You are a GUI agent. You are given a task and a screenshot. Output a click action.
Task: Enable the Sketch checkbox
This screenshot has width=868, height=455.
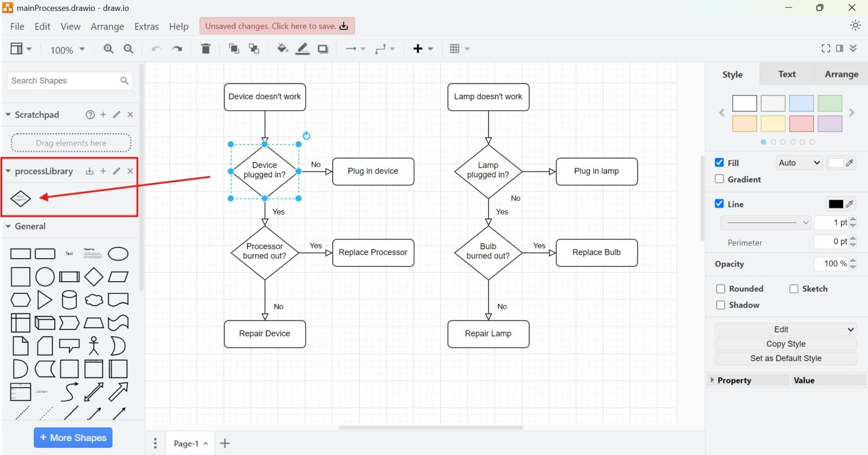pyautogui.click(x=793, y=288)
